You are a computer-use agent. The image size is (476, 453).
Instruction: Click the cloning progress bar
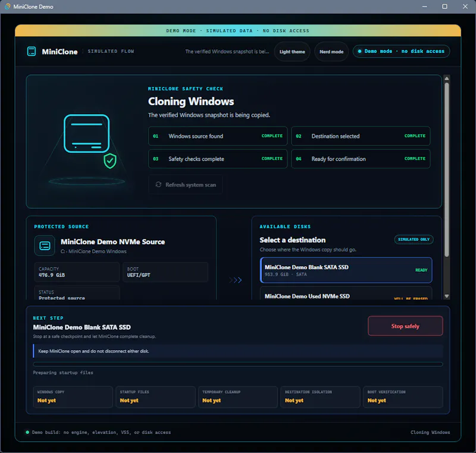tap(237, 364)
